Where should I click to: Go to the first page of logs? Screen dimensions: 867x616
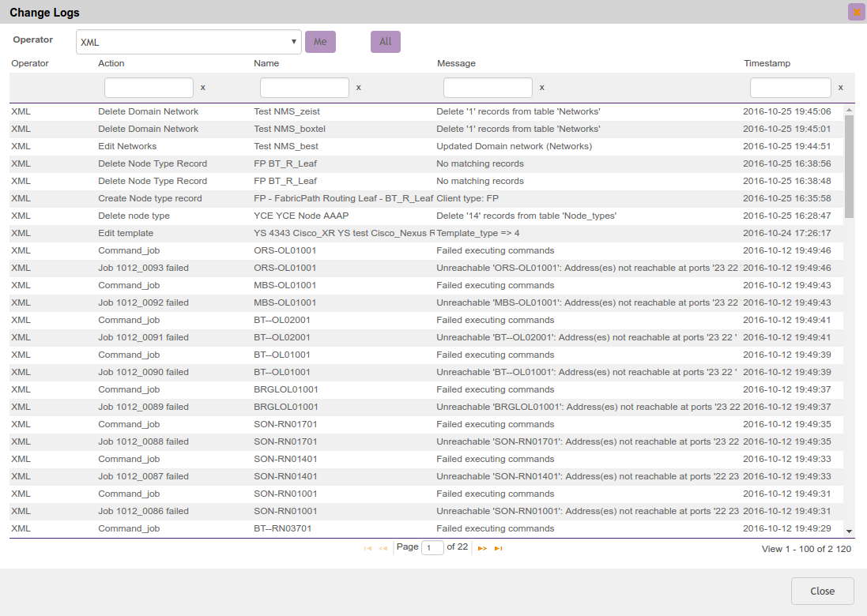368,548
